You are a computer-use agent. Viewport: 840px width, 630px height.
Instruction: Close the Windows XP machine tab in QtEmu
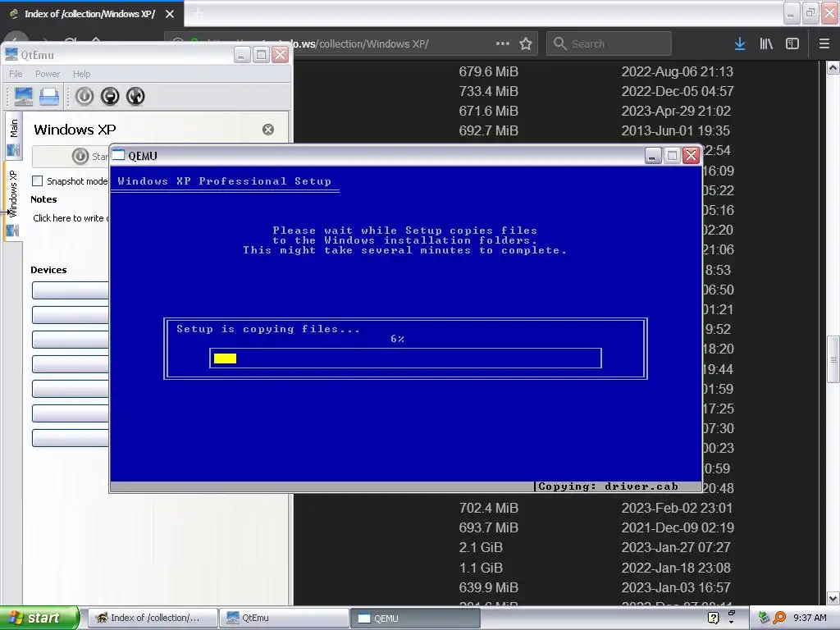pos(268,130)
